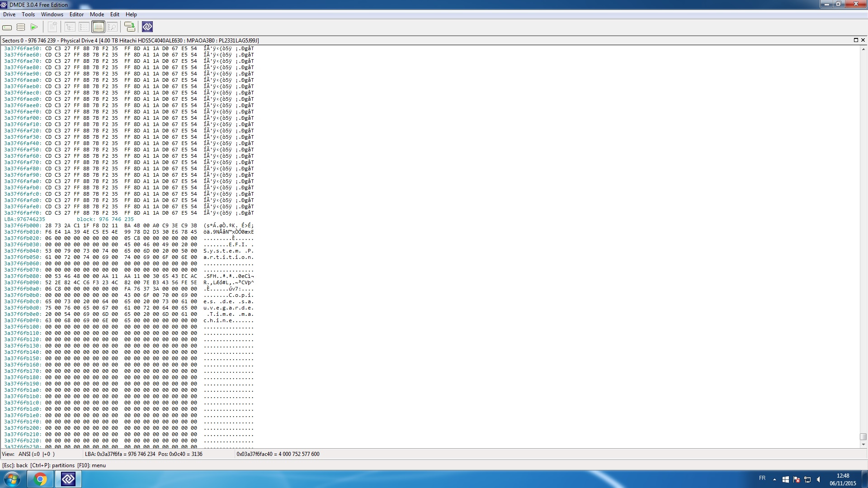Open the Windows Start menu

coord(12,479)
